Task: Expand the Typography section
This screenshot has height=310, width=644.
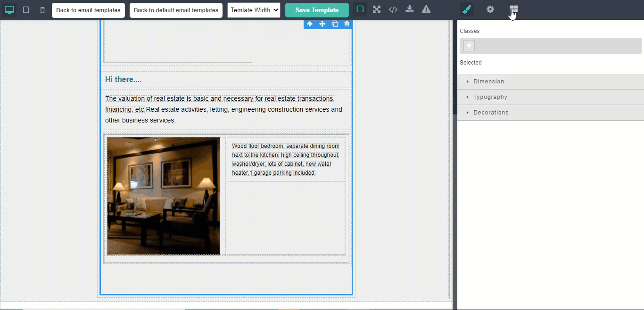Action: 490,97
